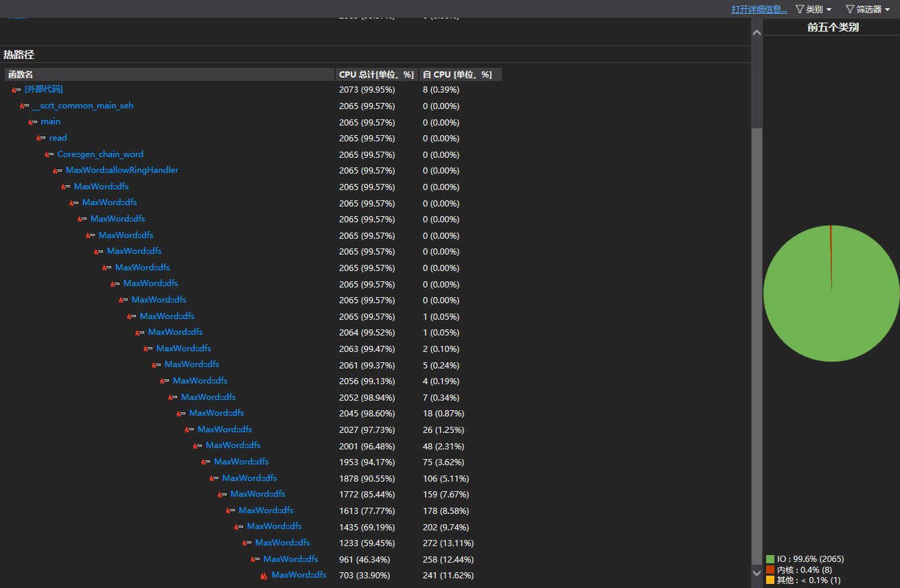
Task: Click the green IO legend swatch
Action: click(x=770, y=559)
